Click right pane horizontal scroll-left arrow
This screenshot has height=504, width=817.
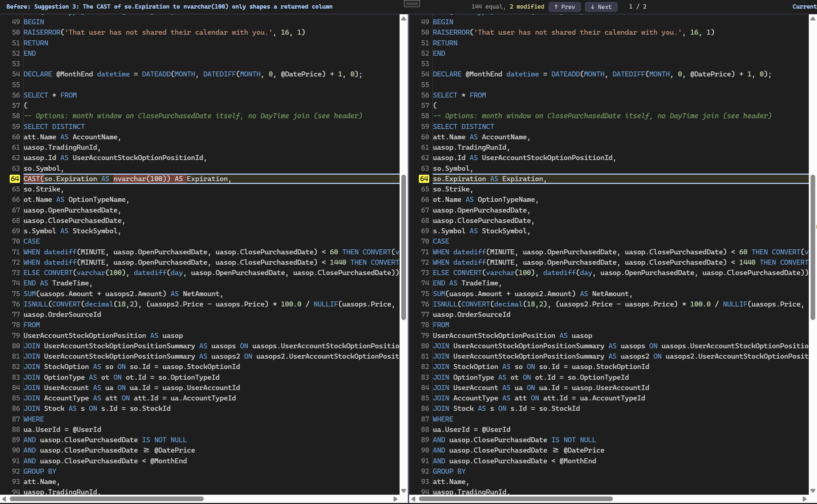pyautogui.click(x=413, y=499)
